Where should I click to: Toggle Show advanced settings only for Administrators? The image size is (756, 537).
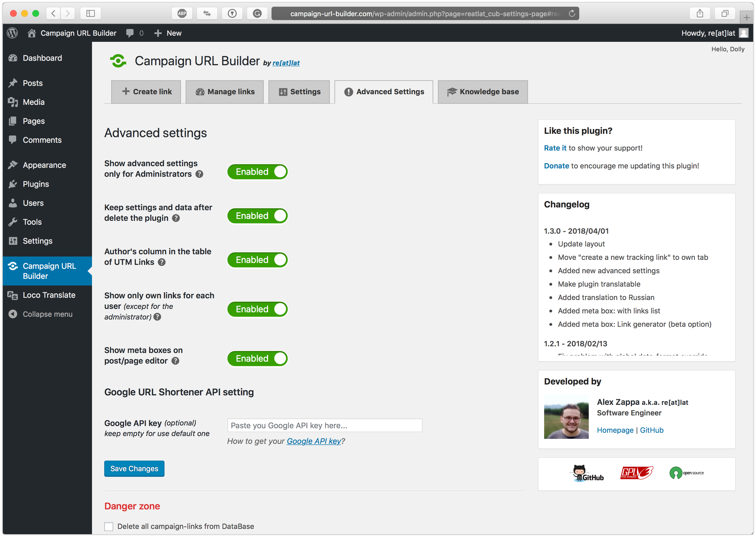click(258, 172)
